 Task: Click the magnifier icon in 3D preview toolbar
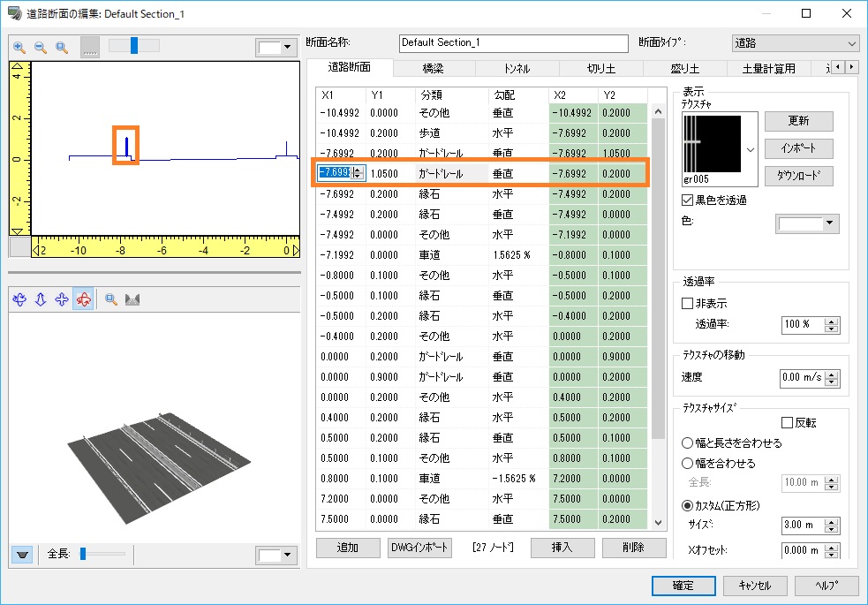(x=112, y=299)
